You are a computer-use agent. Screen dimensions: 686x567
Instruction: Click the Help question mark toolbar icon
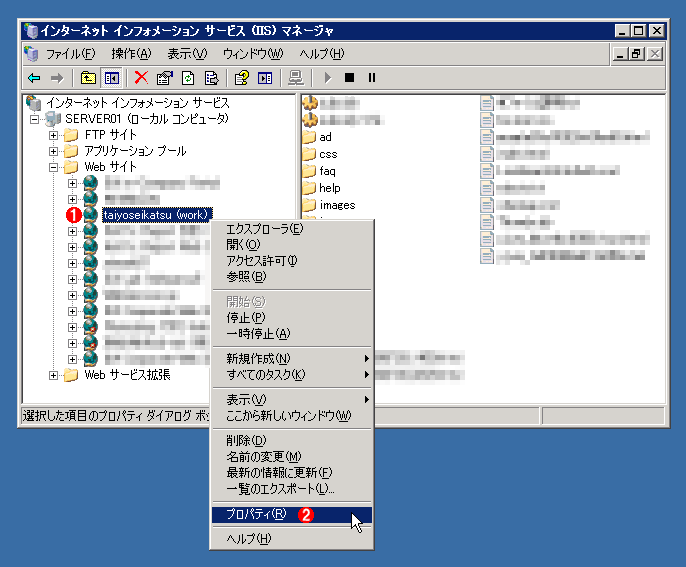[242, 78]
